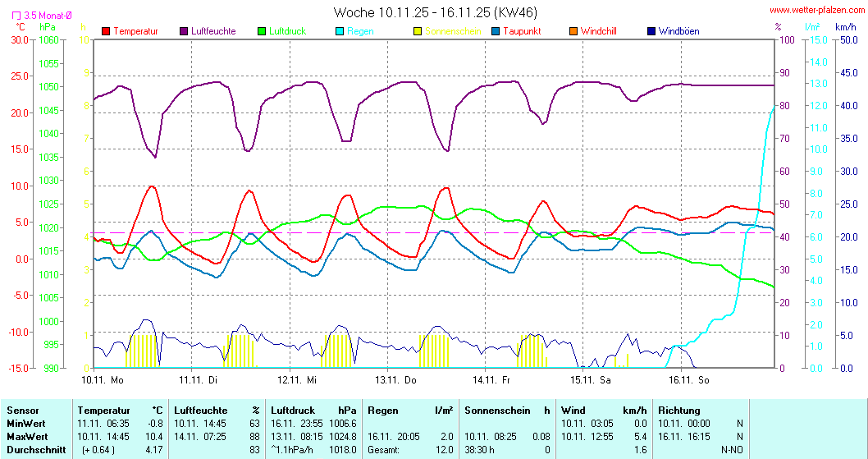Click the km/h axis unit label top right
This screenshot has width=868, height=459.
pos(845,27)
